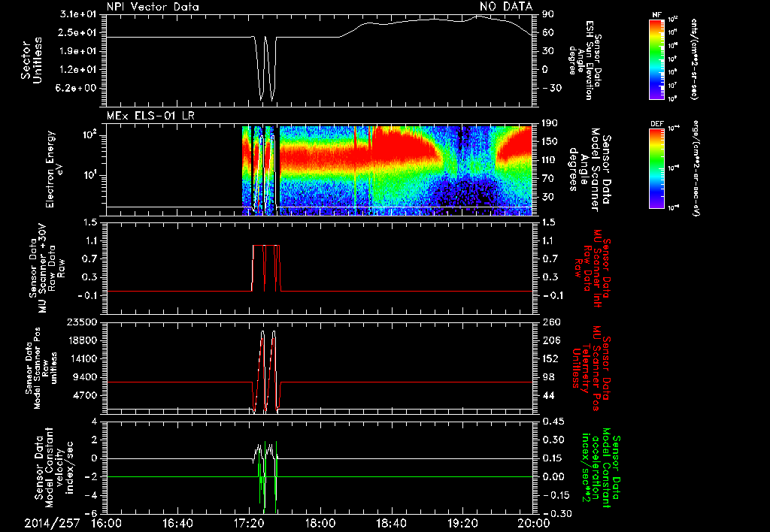Viewport: 770px width, 532px height.
Task: Click the '9400' scanner position tick
Action: point(84,377)
